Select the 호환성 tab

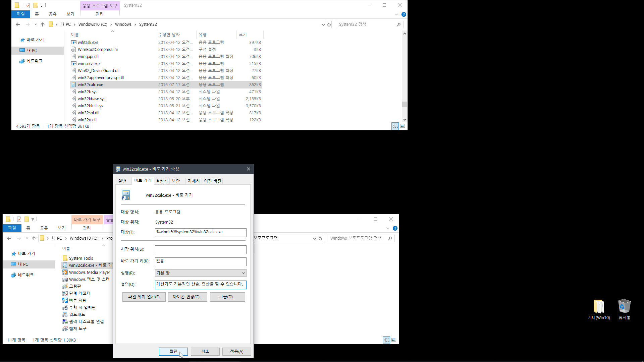coord(161,181)
